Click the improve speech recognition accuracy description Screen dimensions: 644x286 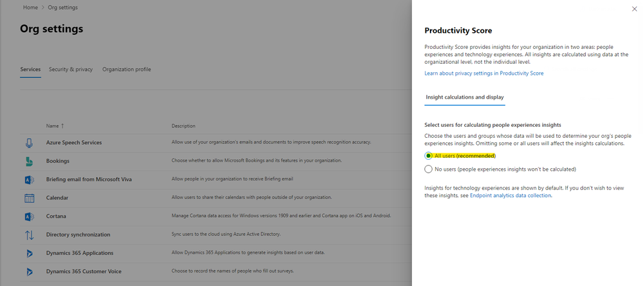(x=271, y=142)
